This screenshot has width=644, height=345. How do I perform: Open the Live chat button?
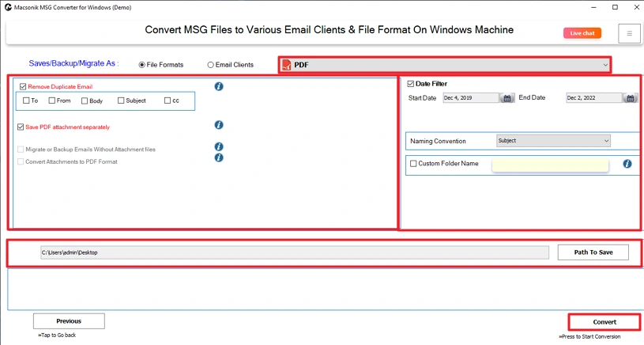click(582, 33)
